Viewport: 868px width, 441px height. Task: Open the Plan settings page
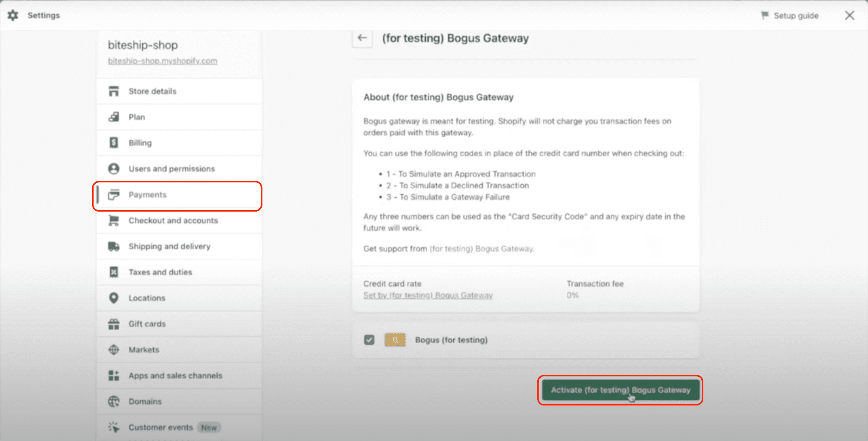179,117
